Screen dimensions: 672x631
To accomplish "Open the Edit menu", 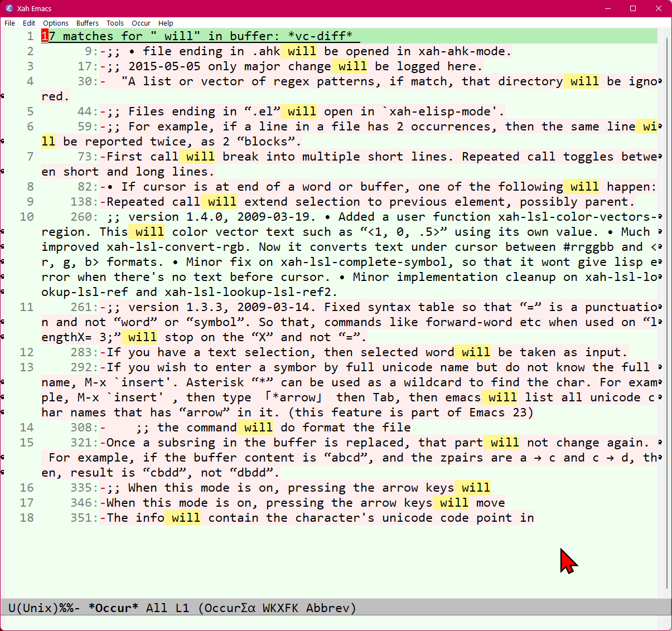I will (29, 23).
